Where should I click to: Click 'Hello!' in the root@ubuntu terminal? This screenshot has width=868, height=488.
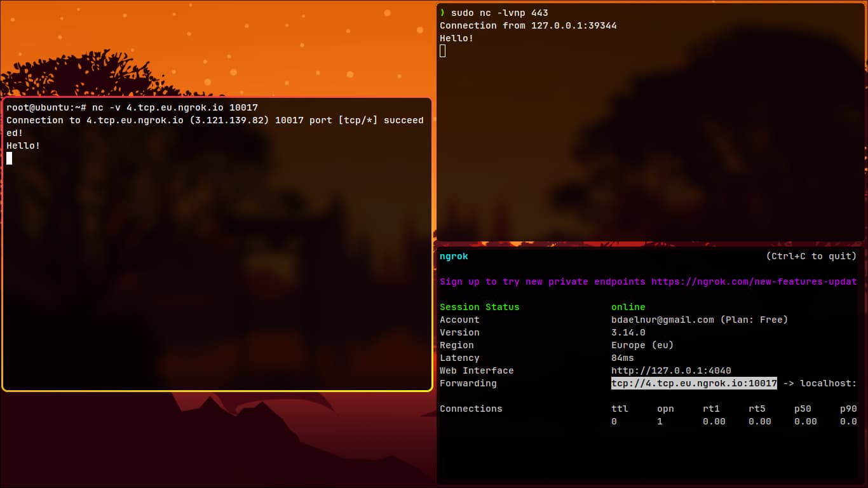point(24,146)
